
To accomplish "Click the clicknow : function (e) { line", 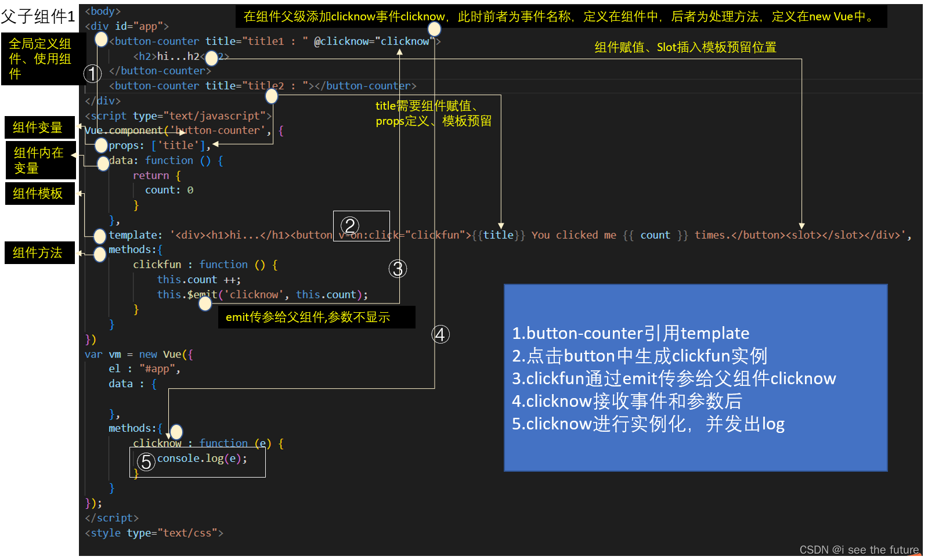I will click(x=208, y=443).
